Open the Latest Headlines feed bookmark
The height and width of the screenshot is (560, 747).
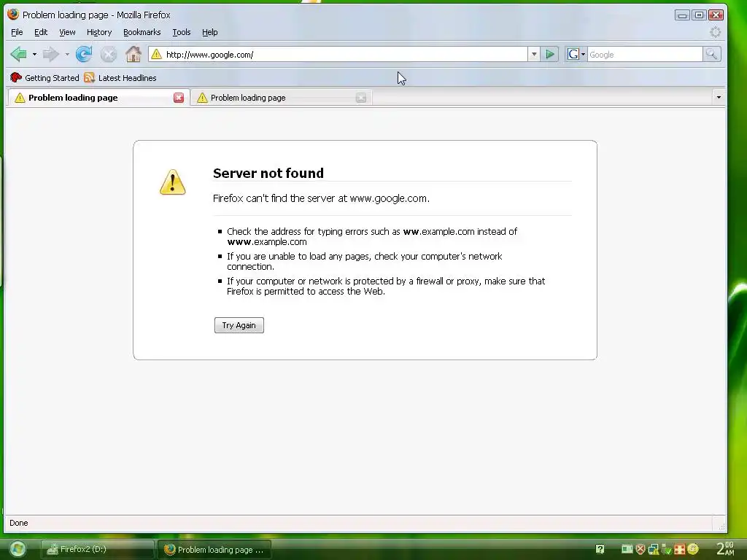tap(120, 77)
